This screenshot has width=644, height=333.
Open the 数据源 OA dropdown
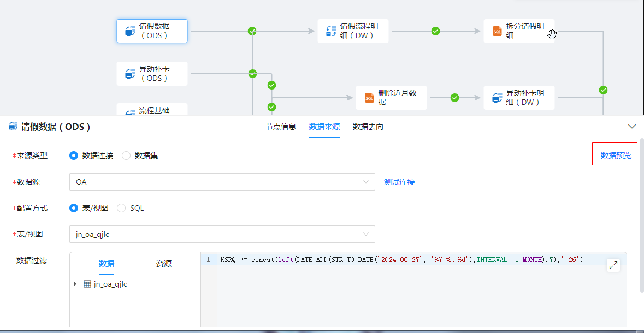(x=222, y=182)
